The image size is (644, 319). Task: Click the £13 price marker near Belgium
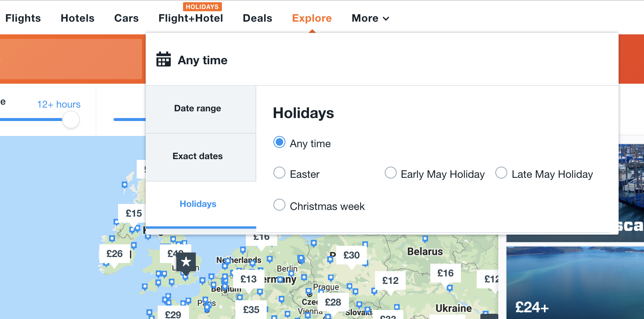tap(248, 279)
